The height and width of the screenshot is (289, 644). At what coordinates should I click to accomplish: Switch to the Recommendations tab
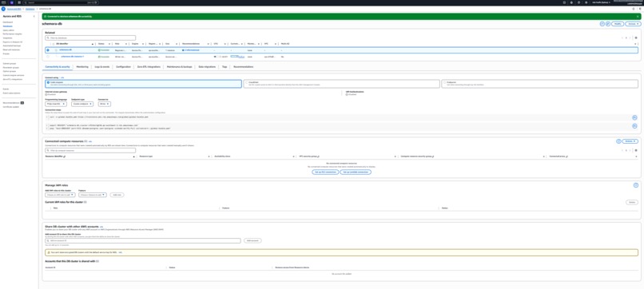tap(243, 66)
